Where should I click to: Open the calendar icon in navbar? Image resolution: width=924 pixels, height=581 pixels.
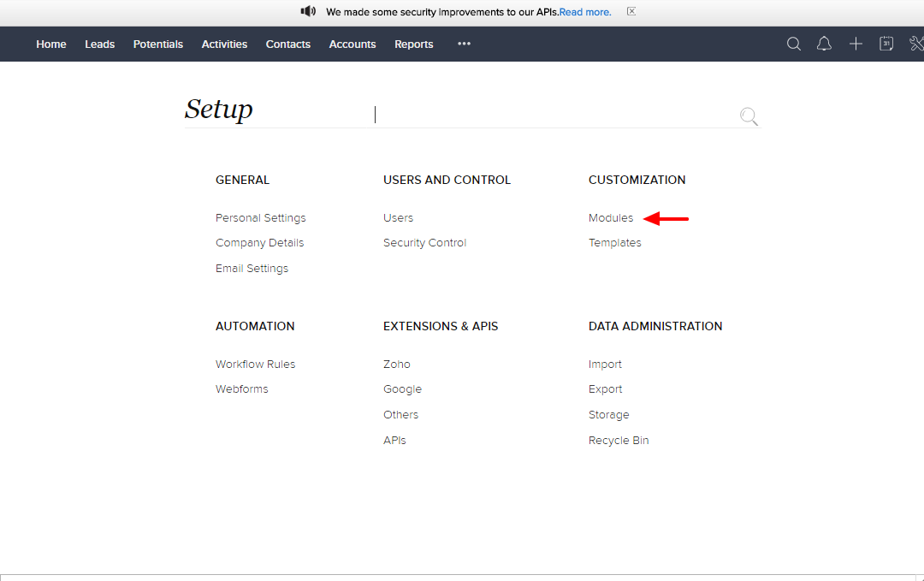point(886,44)
